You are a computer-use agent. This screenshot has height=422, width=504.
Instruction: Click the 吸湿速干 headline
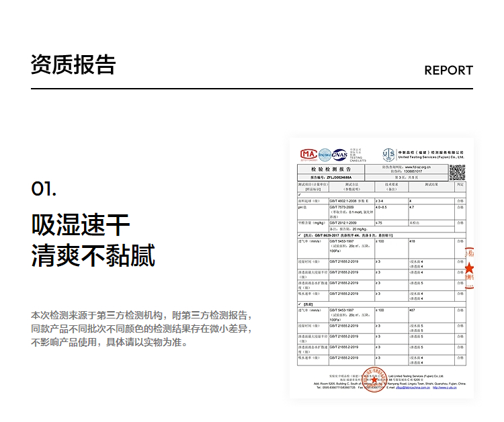[81, 224]
